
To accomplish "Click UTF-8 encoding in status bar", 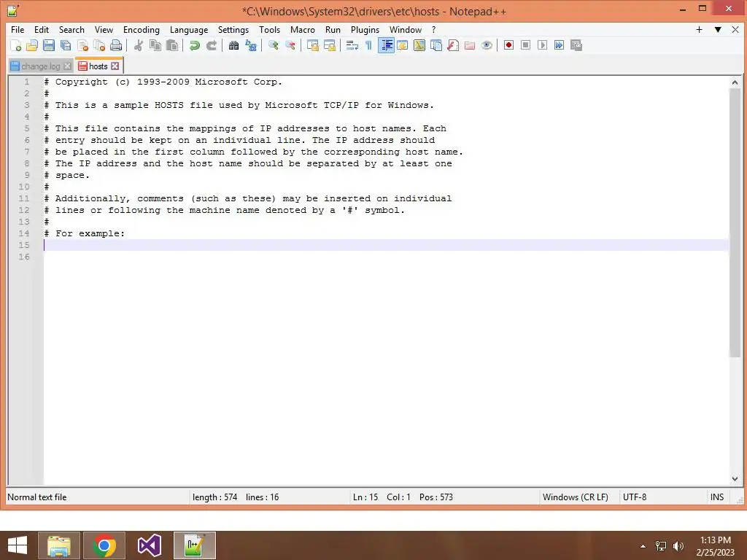I will coord(634,497).
